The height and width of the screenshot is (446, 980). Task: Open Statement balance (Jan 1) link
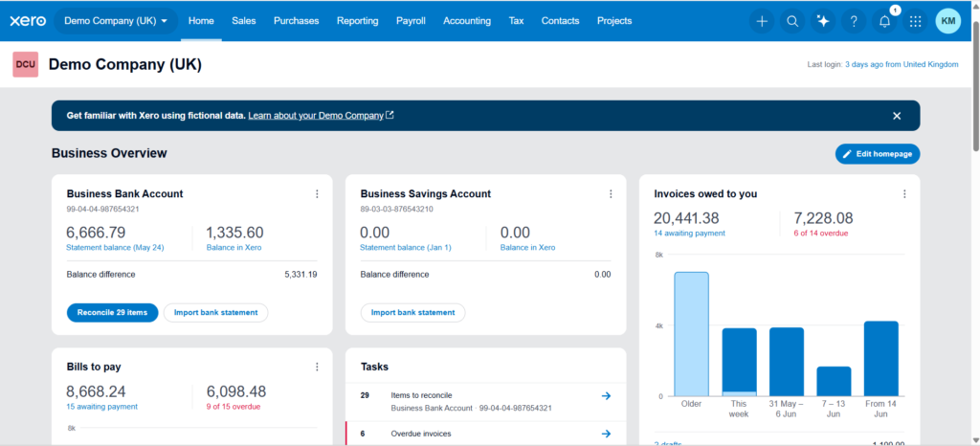click(406, 247)
